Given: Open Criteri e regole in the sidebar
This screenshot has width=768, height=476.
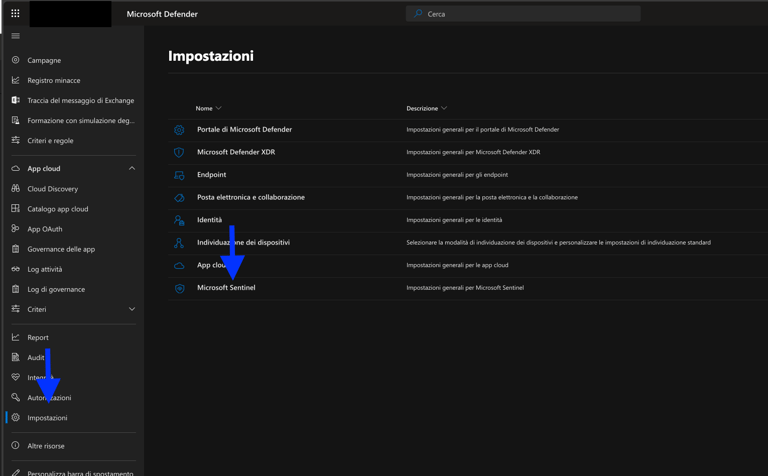Looking at the screenshot, I should pos(50,141).
